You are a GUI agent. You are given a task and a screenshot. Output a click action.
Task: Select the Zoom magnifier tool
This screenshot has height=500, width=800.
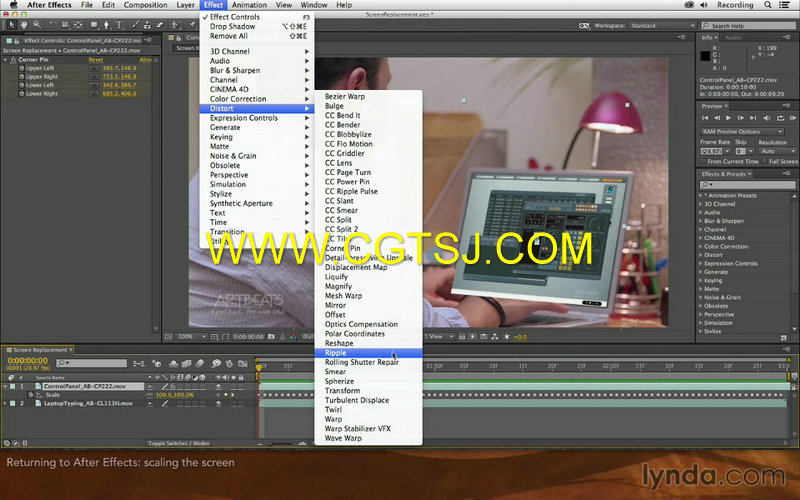tap(37, 24)
